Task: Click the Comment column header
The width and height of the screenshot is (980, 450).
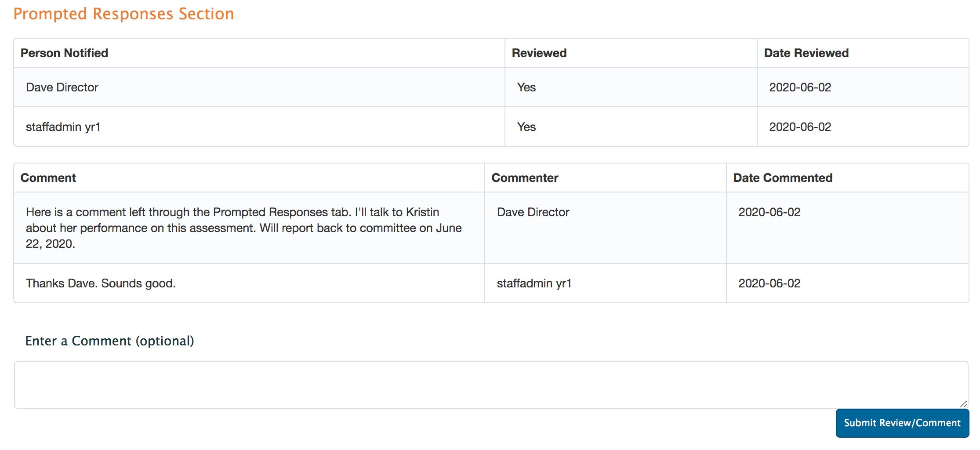Action: pos(48,178)
